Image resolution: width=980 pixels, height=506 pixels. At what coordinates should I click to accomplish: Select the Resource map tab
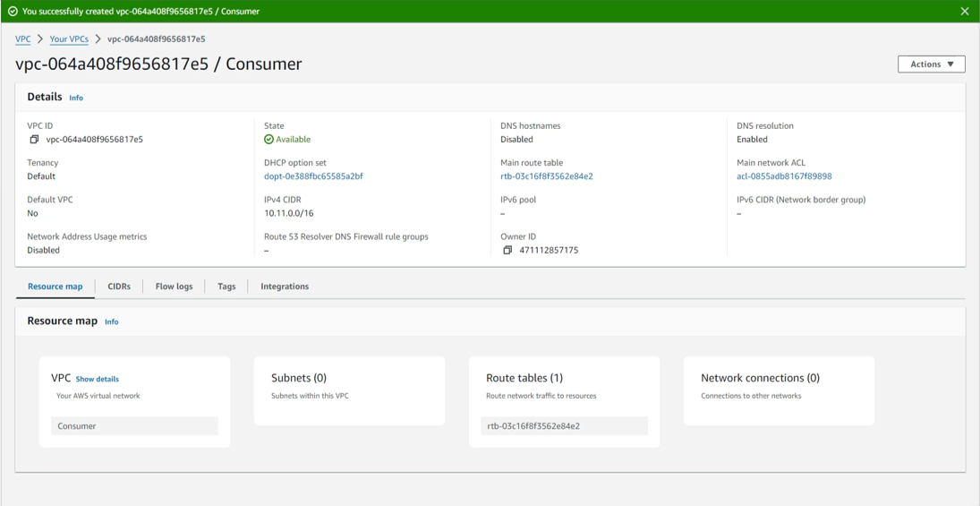[55, 287]
